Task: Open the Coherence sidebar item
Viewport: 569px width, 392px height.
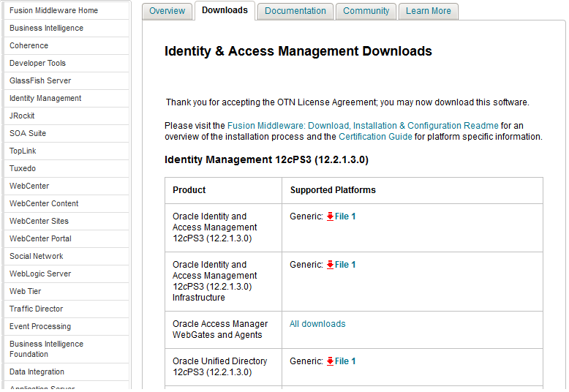Action: (x=29, y=45)
